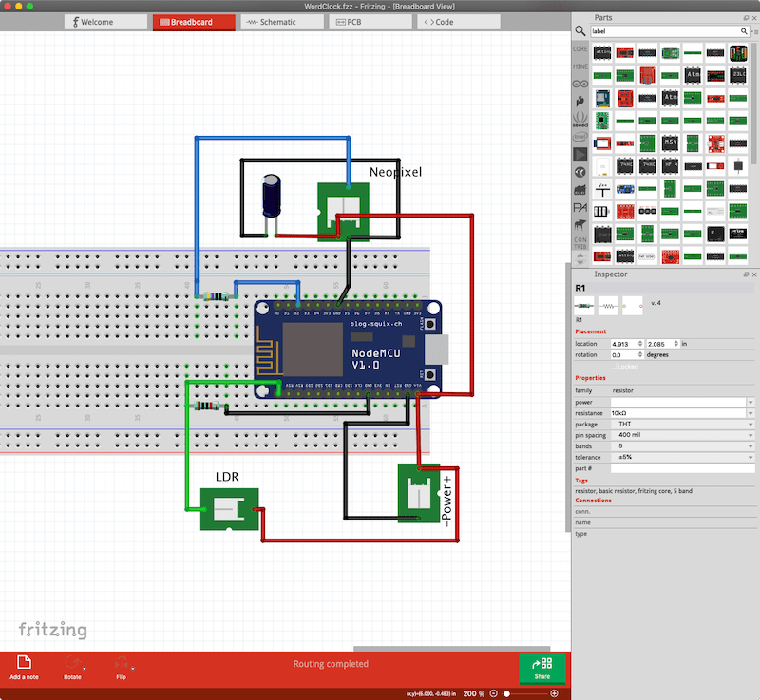
Task: Switch to the Breadboard tab
Action: [194, 22]
